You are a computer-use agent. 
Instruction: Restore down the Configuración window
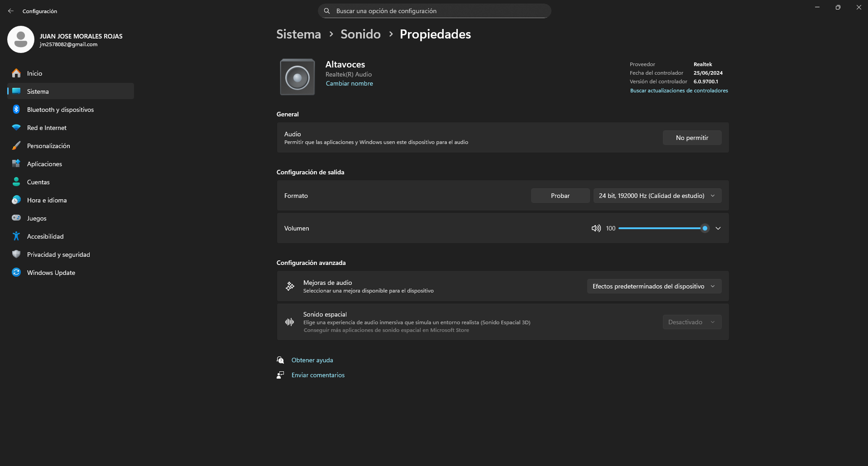coord(838,7)
